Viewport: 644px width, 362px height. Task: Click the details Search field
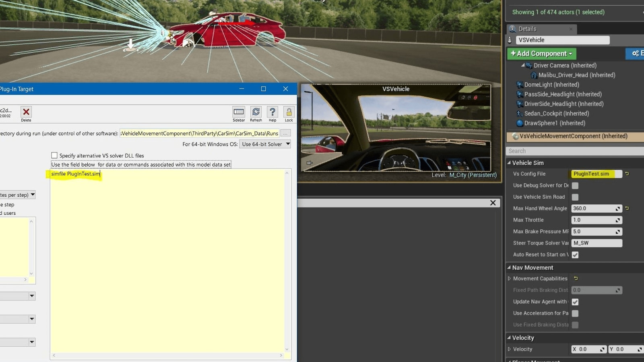[574, 151]
